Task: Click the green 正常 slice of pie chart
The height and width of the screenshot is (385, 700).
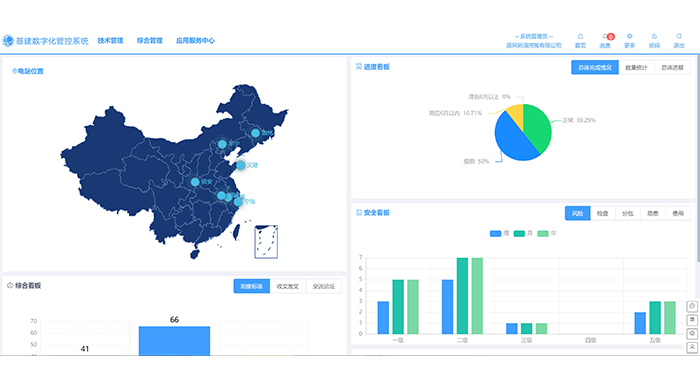Action: click(538, 127)
